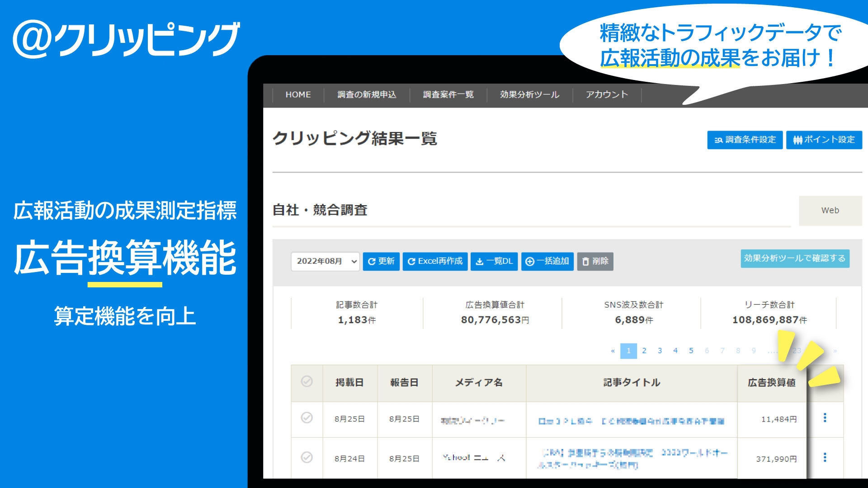Go to pagination page 2
Screen dimensions: 868x488
[x=644, y=350]
